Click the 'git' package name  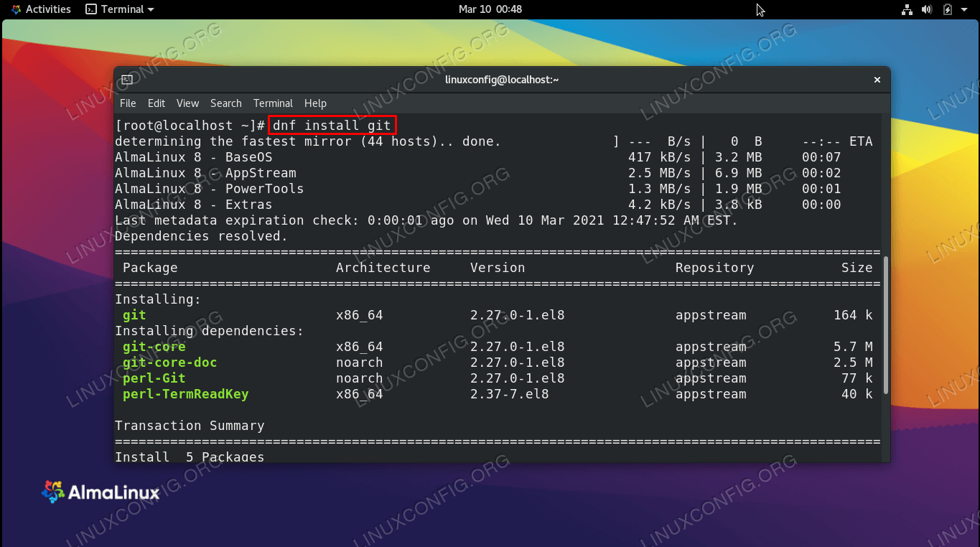134,315
